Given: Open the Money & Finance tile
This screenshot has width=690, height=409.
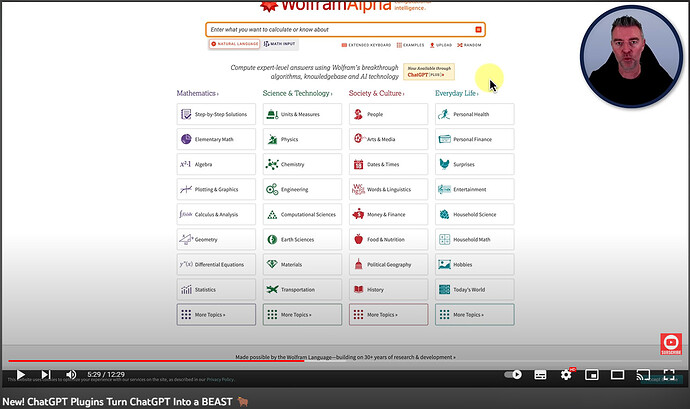Looking at the screenshot, I should (389, 215).
